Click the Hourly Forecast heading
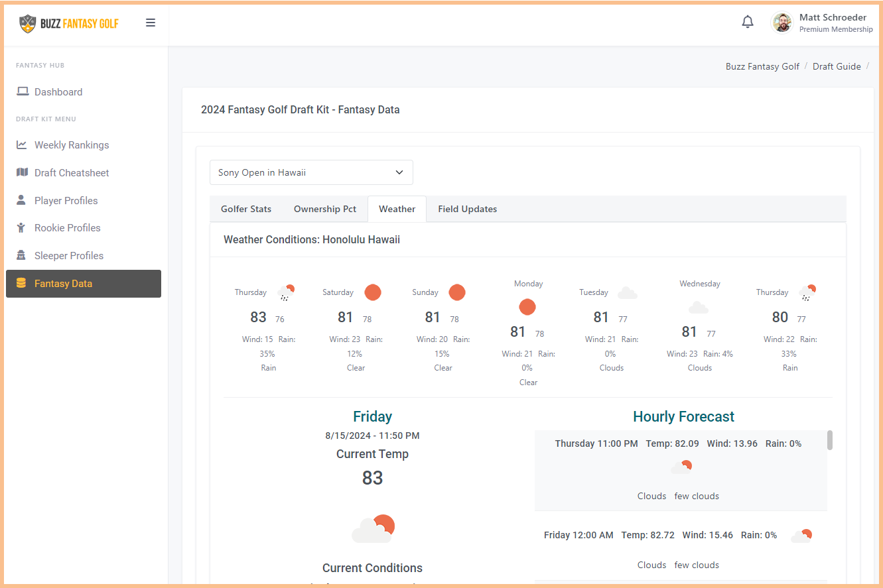 click(683, 416)
